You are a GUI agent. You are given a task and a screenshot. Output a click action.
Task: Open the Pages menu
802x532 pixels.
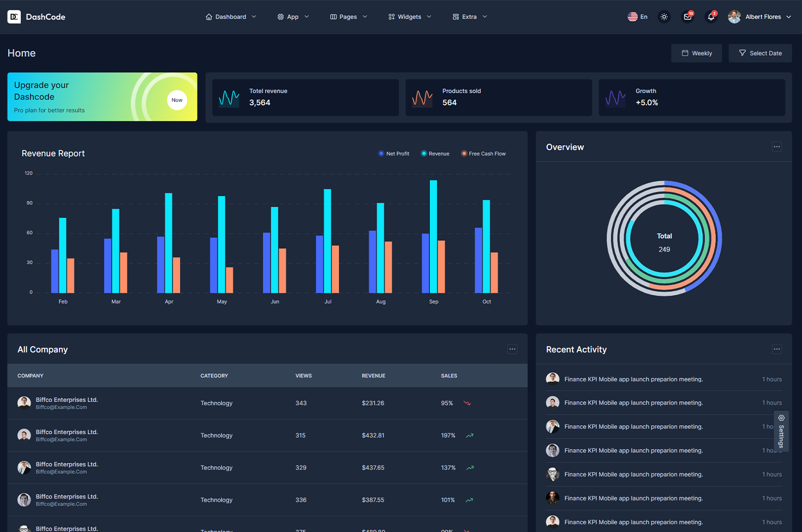348,17
